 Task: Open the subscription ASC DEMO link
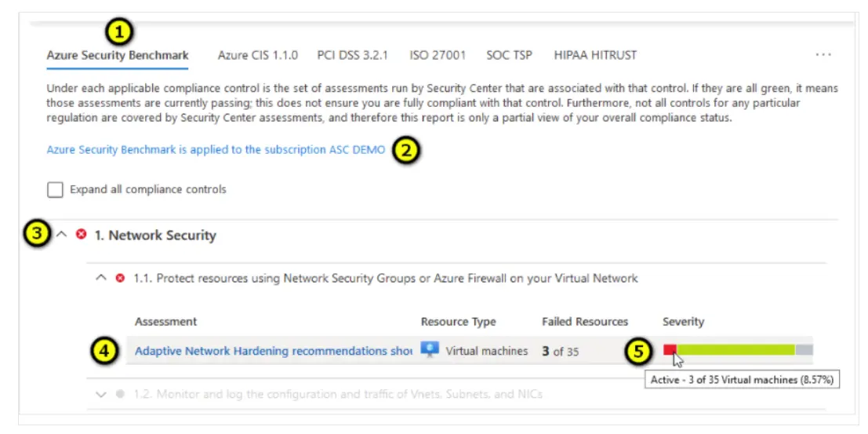coord(216,150)
